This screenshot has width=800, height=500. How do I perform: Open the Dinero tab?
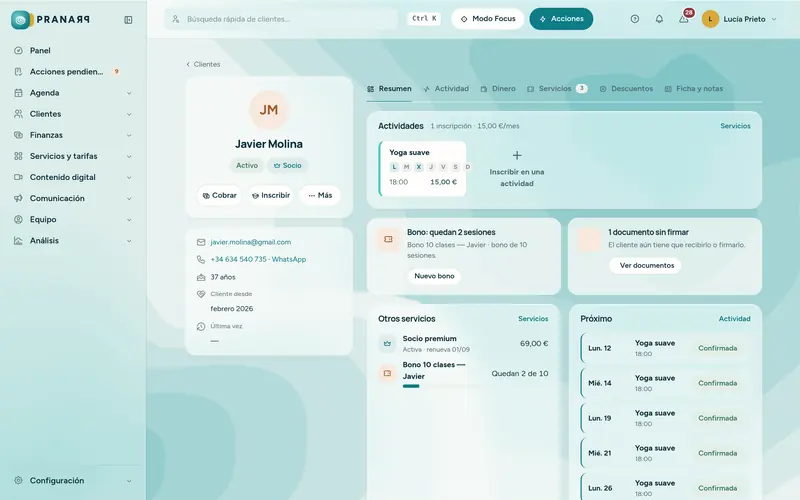click(498, 89)
